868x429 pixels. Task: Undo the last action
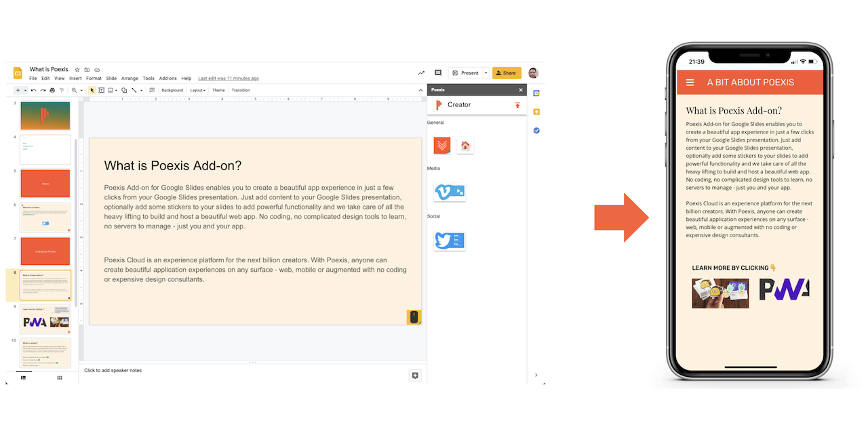click(x=33, y=90)
